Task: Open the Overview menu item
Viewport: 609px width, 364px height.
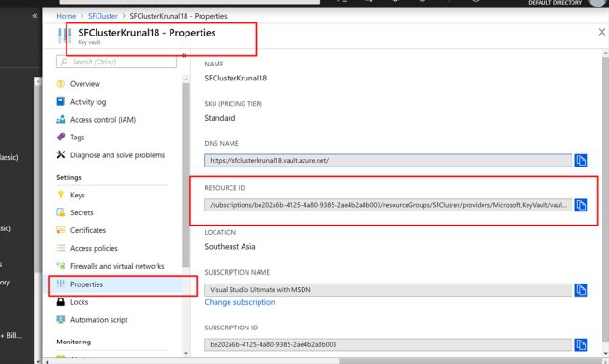Action: 84,84
